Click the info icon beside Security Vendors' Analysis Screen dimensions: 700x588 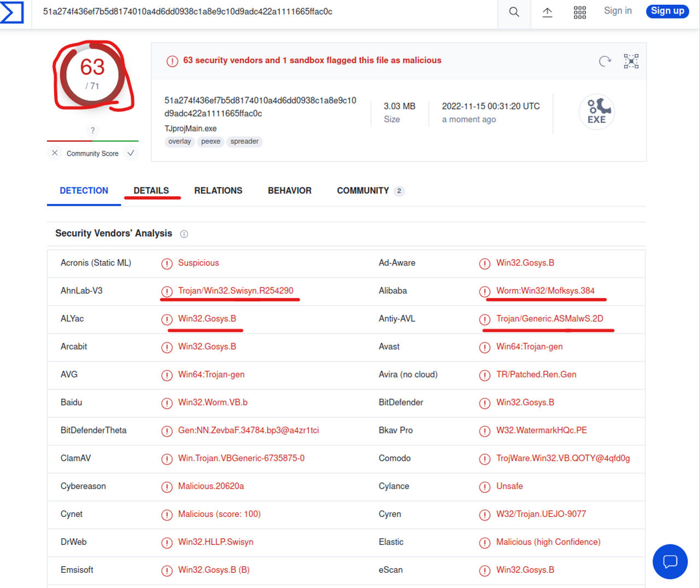pyautogui.click(x=184, y=234)
